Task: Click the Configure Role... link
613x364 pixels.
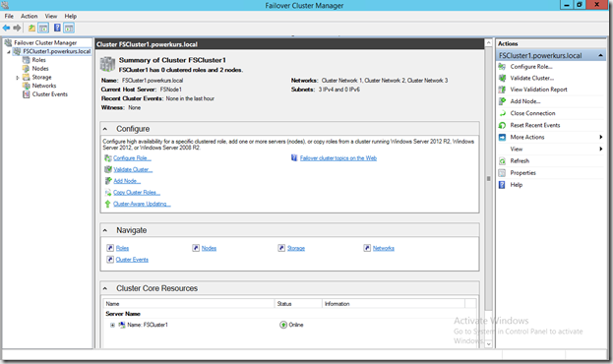Action: (x=132, y=158)
